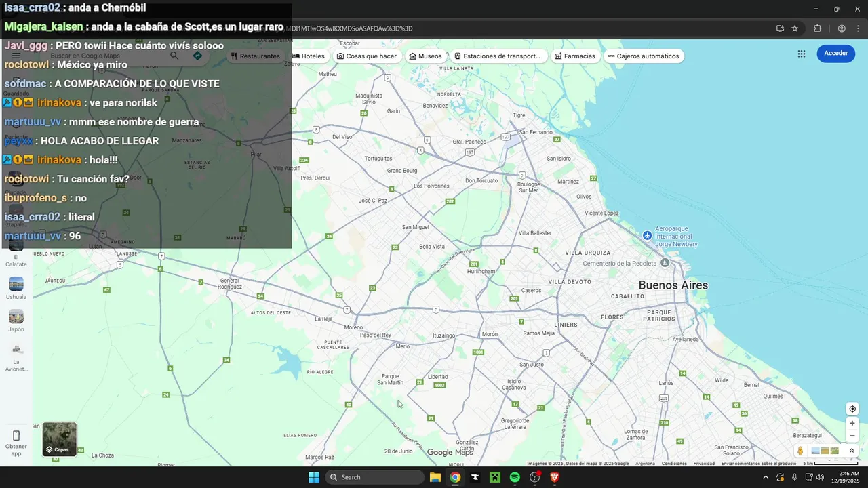Click the Morón label on map

(x=490, y=334)
